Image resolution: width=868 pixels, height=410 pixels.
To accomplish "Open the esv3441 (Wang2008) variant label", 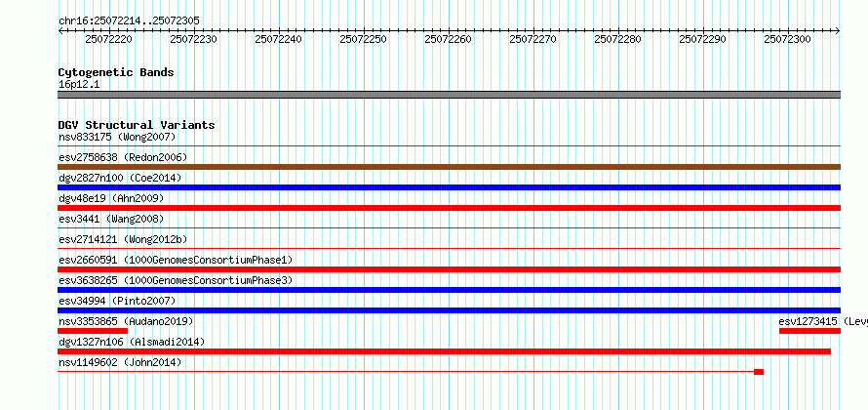I will (x=111, y=219).
